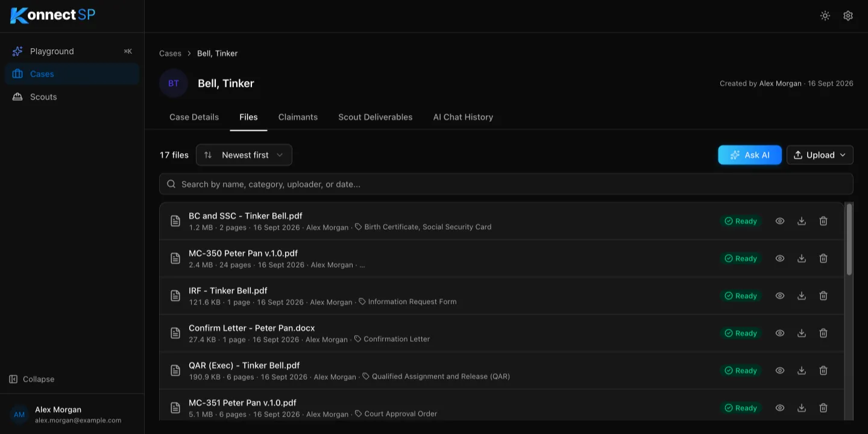Download MC-351 Peter Pan v.1.0.pdf
Screen dimensions: 868x434
802,408
